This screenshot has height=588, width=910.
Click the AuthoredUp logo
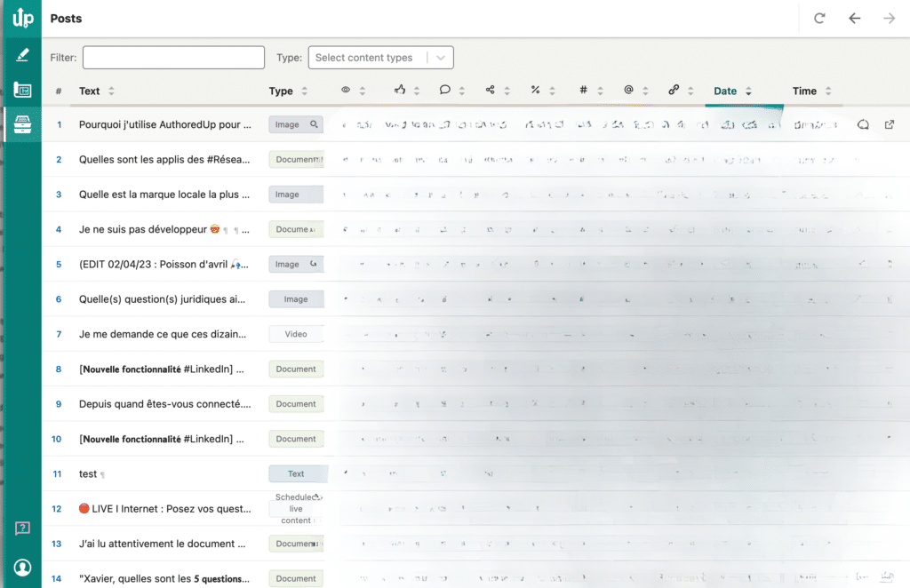(x=22, y=18)
